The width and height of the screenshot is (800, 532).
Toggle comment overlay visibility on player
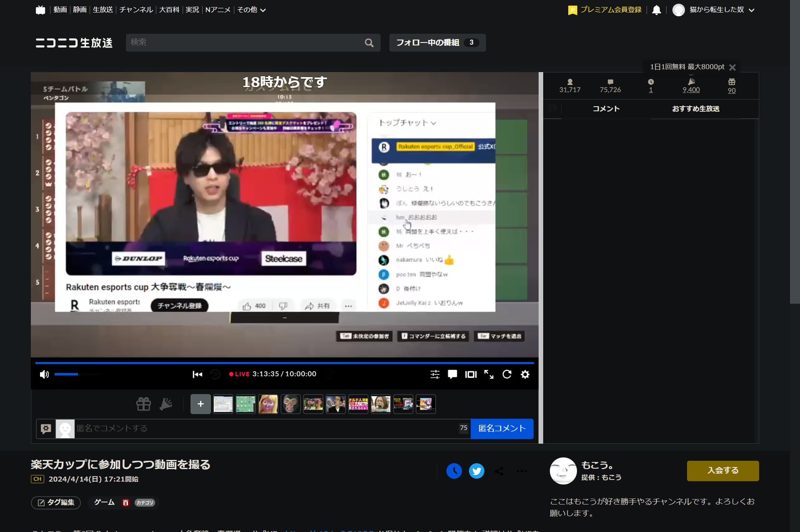[x=452, y=374]
